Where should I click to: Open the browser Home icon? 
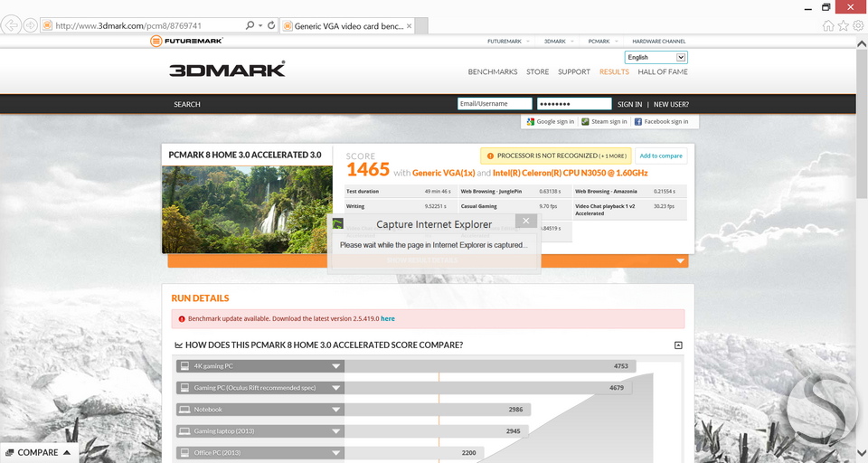[828, 25]
